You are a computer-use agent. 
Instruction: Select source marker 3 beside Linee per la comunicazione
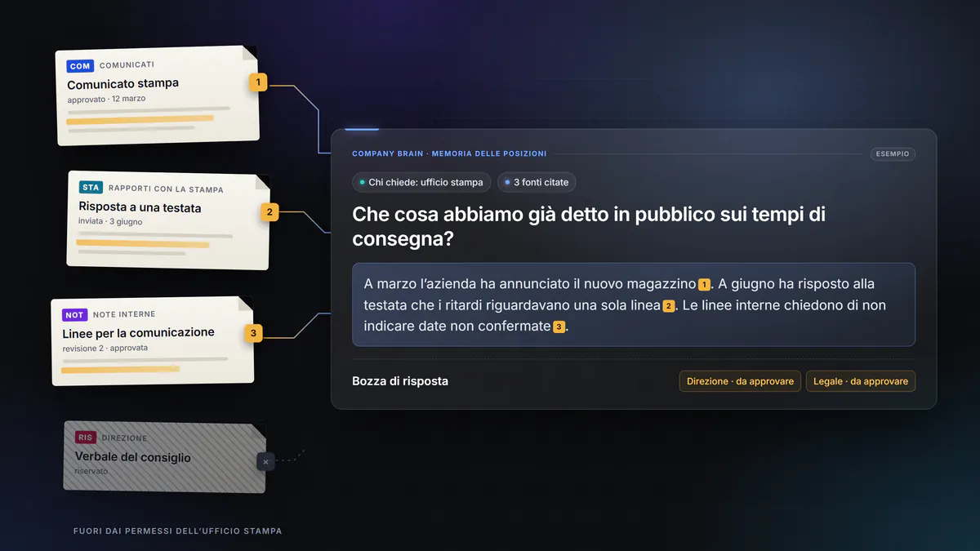(x=253, y=333)
